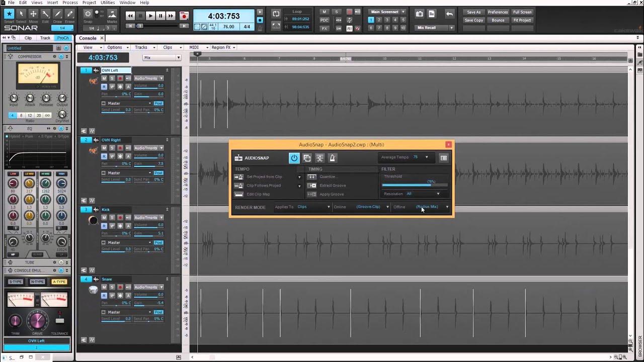This screenshot has width=644, height=362.
Task: Toggle input echo on Snare track
Action: pyautogui.click(x=128, y=287)
